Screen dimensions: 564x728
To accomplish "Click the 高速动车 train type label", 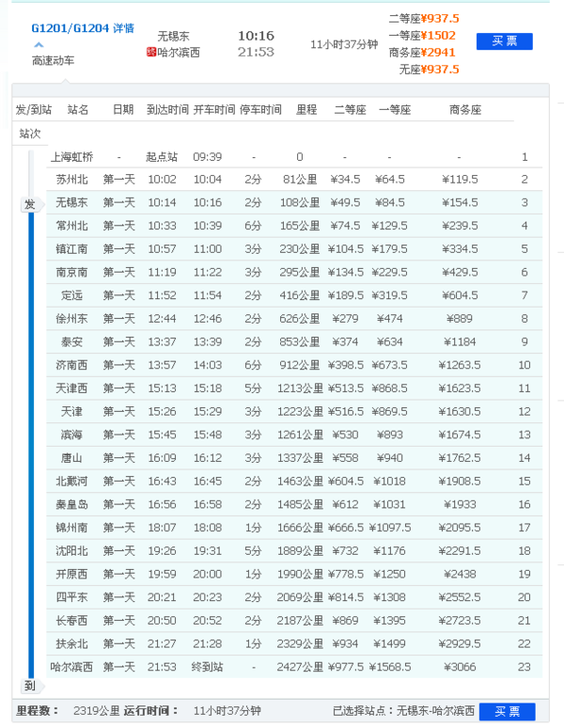I will tap(53, 60).
